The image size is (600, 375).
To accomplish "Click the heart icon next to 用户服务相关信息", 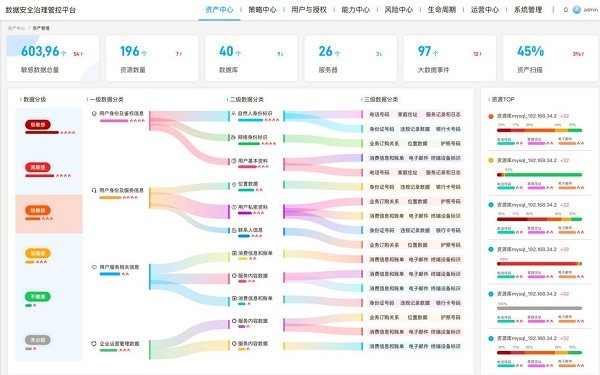I will 94,267.
